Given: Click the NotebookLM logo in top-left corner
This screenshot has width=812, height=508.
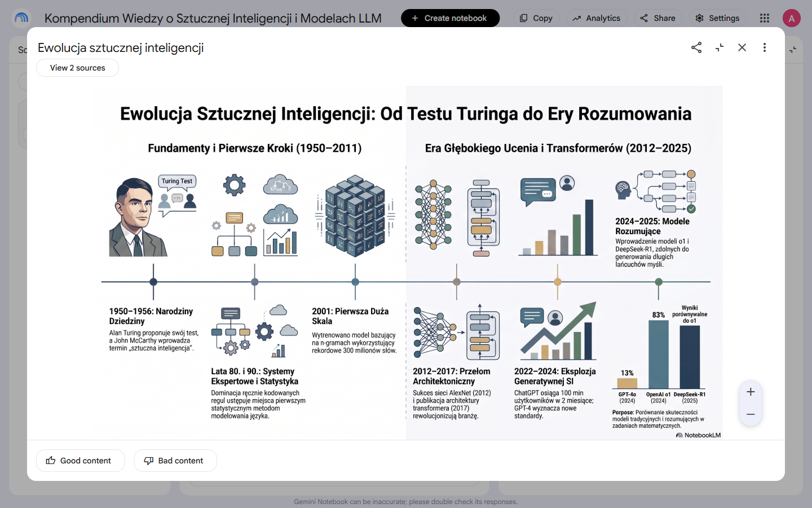Looking at the screenshot, I should [21, 18].
